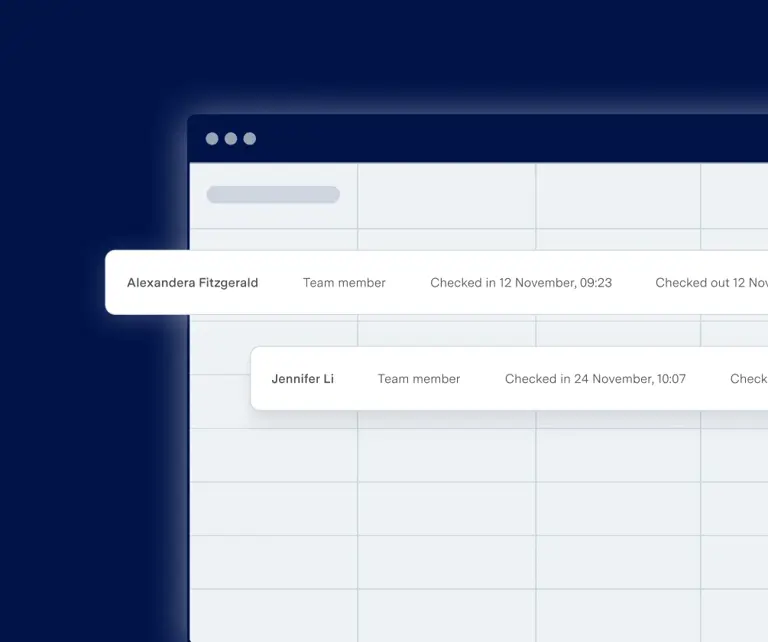
Task: Click "Checked in 24 November, 10:07" entry
Action: [595, 379]
